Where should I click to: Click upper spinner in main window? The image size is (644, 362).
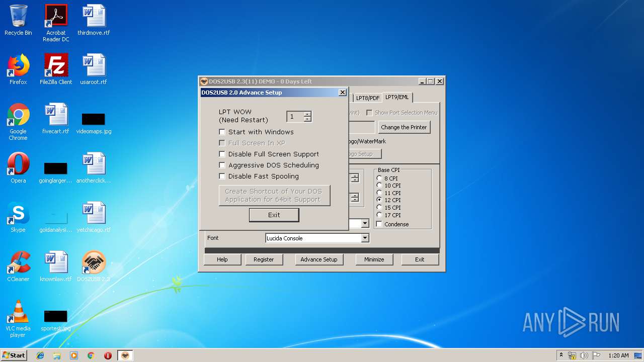click(355, 178)
